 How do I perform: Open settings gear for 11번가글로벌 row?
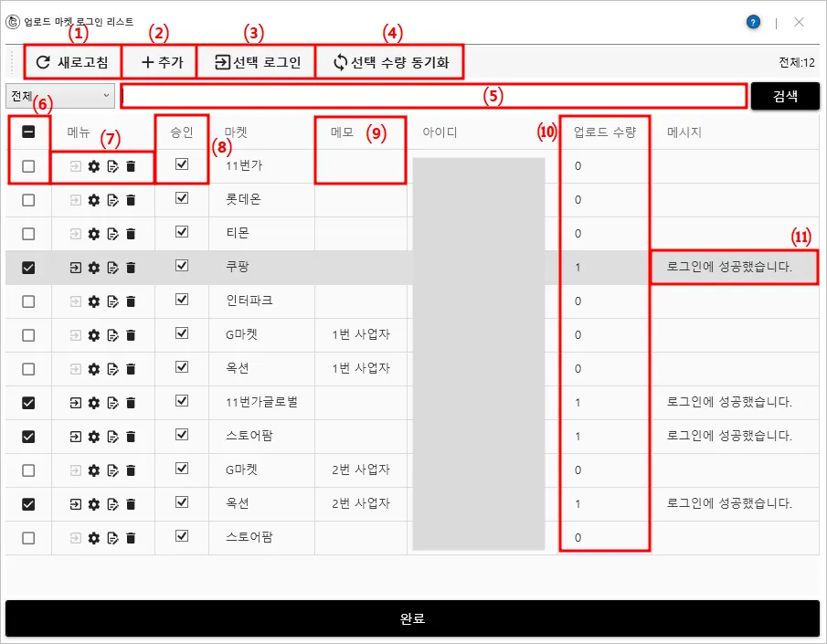click(x=94, y=403)
